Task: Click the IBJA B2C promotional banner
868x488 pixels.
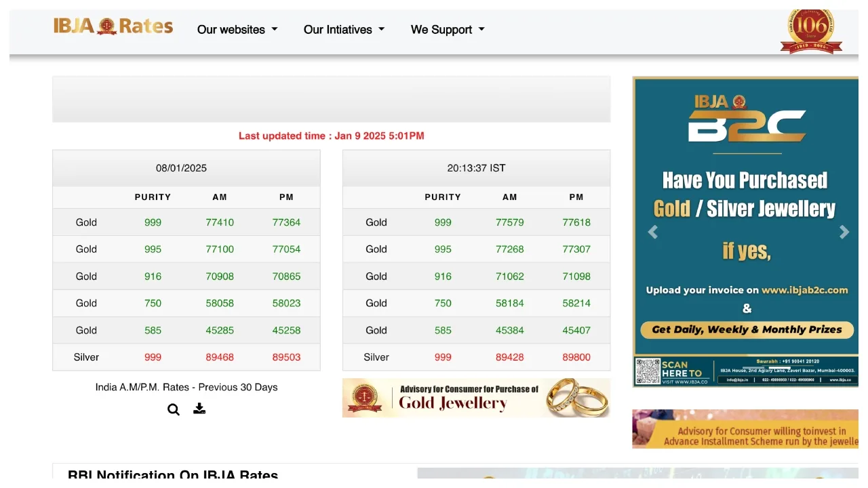Action: (745, 232)
